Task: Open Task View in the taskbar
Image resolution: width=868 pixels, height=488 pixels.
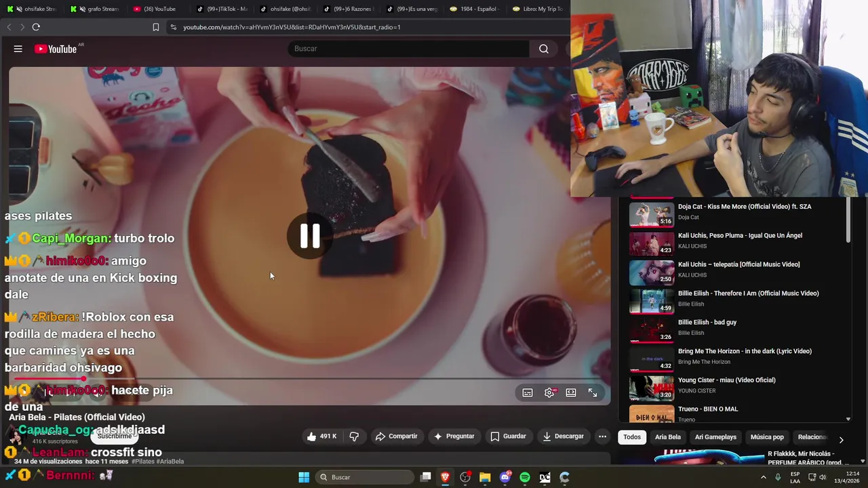Action: (425, 477)
